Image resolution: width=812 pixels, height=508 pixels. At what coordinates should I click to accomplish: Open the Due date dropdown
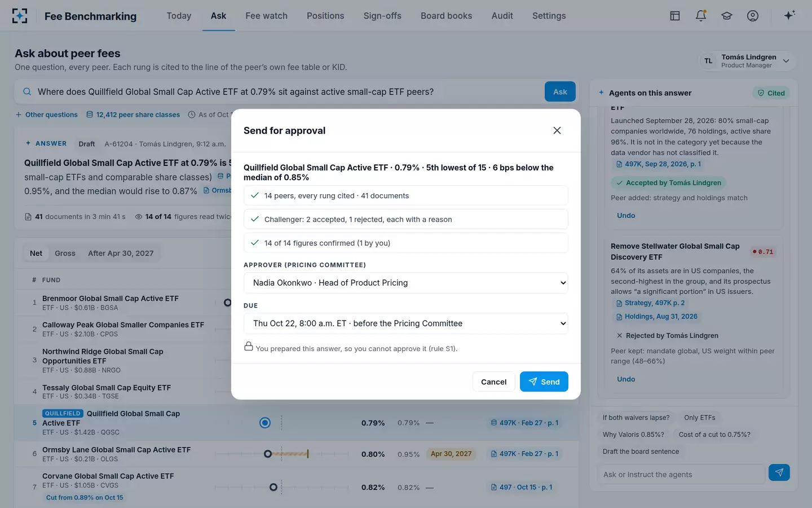[405, 323]
